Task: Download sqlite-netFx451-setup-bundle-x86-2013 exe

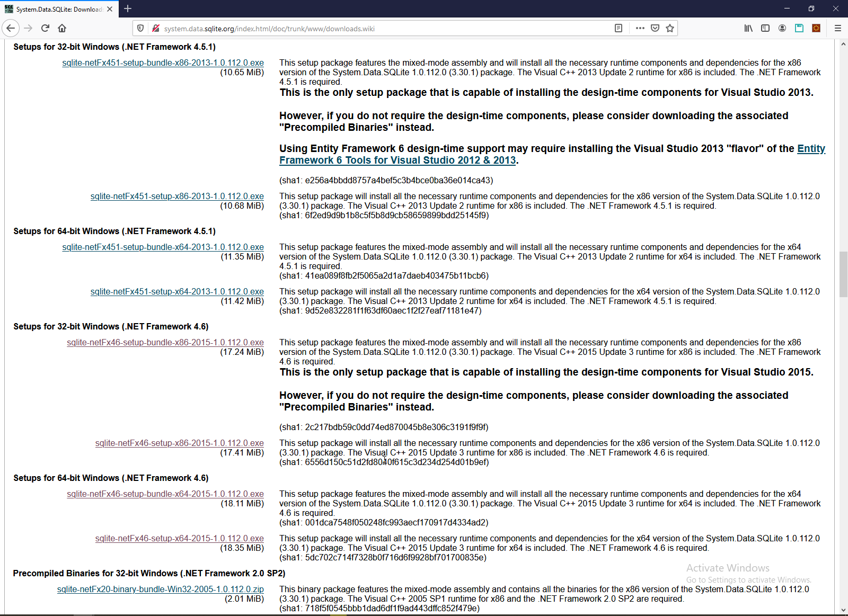Action: [163, 63]
